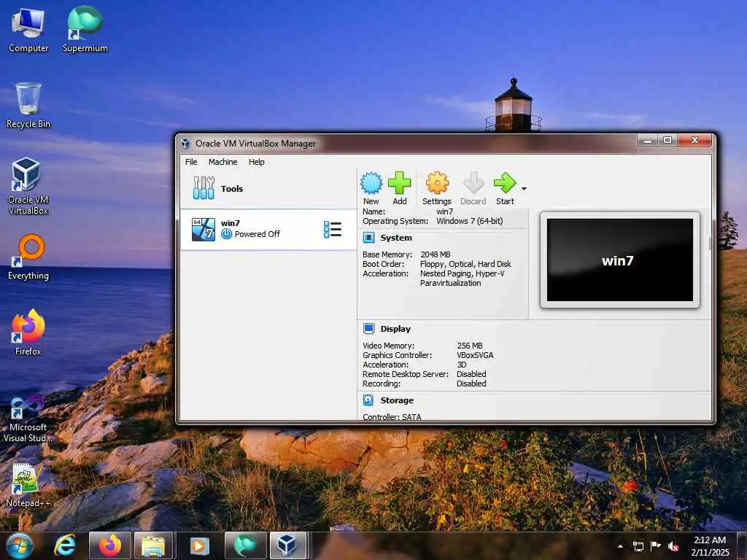Select the Everything desktop shortcut
The image size is (747, 560).
(x=28, y=257)
